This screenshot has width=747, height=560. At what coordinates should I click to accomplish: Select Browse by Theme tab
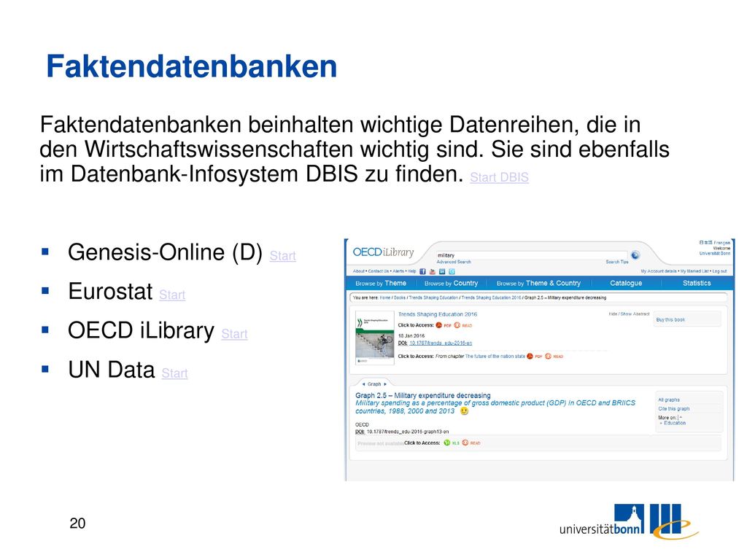pyautogui.click(x=381, y=284)
